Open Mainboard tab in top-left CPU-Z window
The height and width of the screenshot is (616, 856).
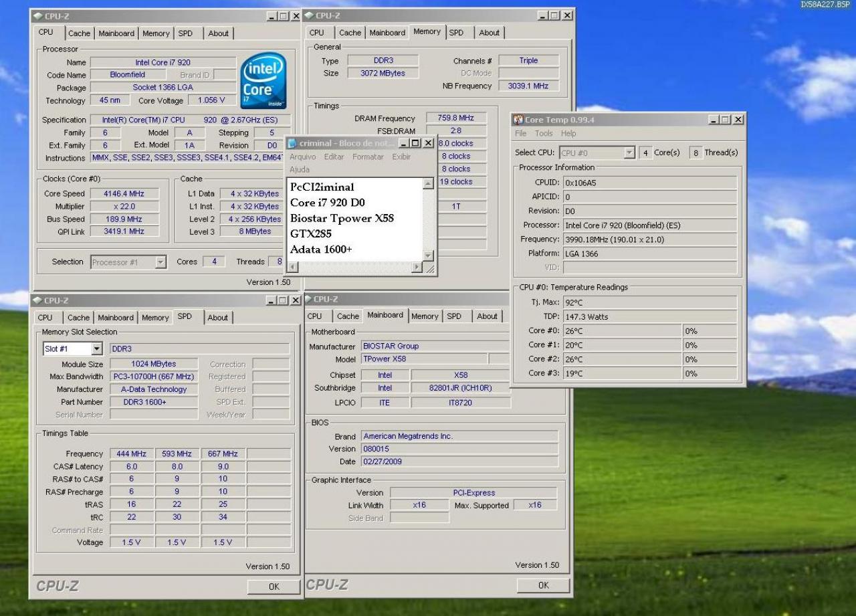[x=116, y=33]
